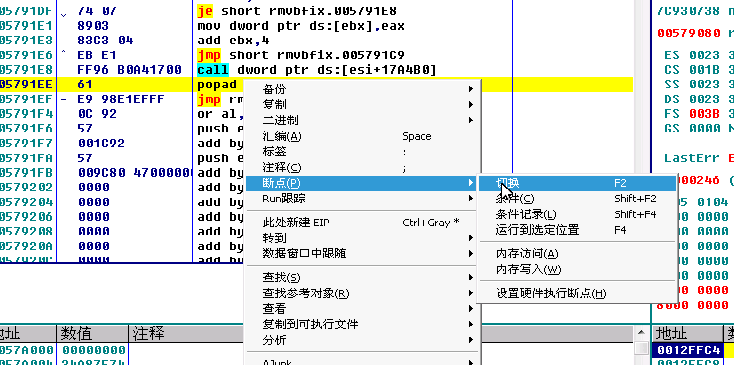Select ES 0023 register row

(x=698, y=55)
